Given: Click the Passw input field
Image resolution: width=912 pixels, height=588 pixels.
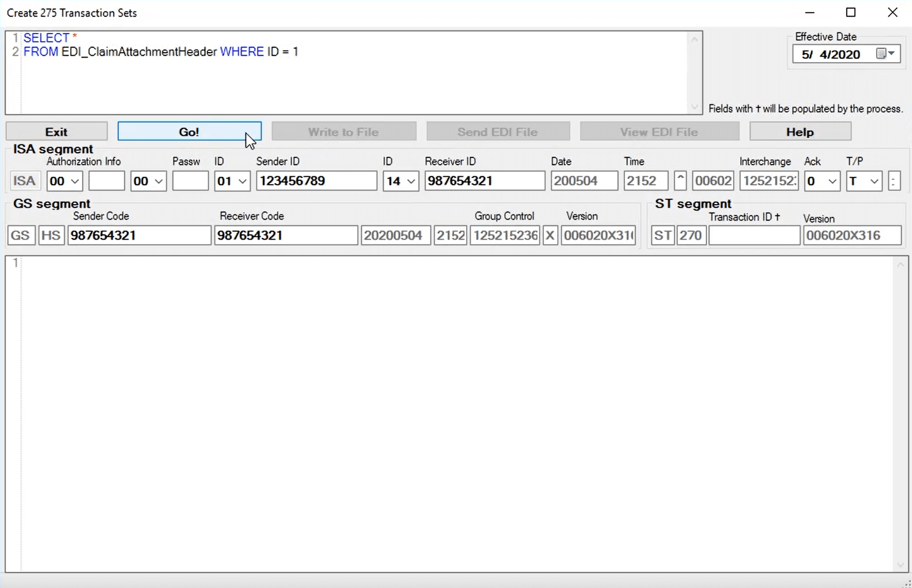Looking at the screenshot, I should tap(190, 181).
